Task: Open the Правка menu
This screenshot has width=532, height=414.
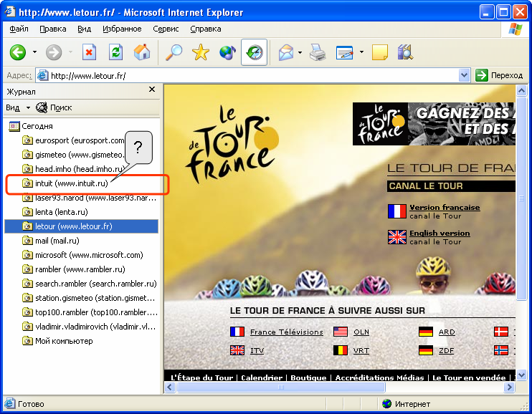Action: pyautogui.click(x=53, y=29)
